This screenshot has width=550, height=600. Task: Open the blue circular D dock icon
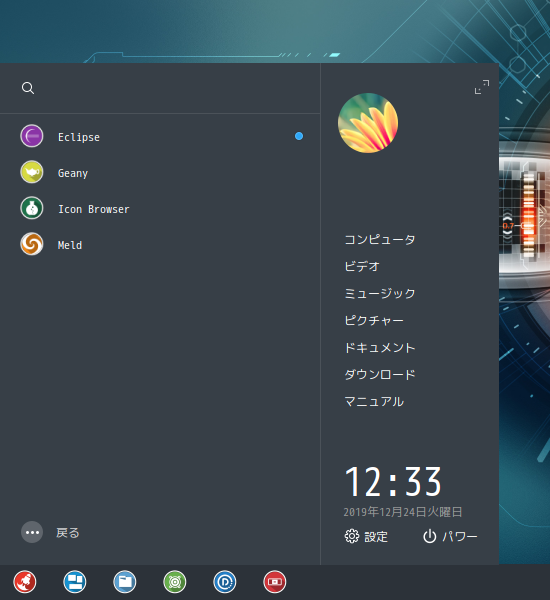[x=225, y=582]
